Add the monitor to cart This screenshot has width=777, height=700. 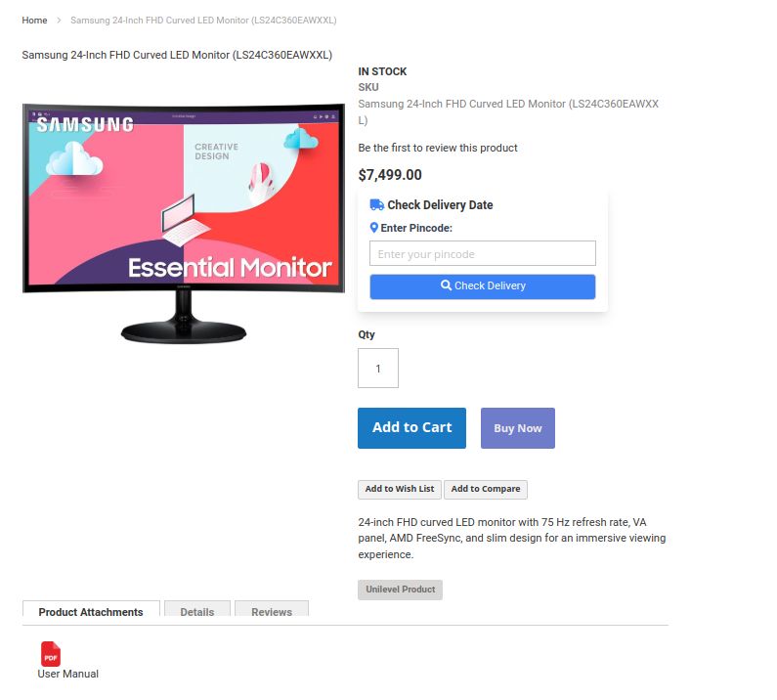411,428
